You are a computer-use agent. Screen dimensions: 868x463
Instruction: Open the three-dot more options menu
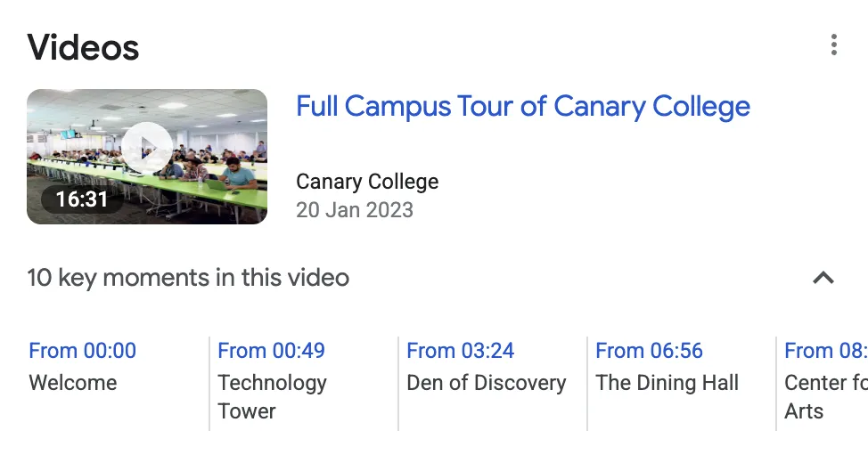pos(833,45)
